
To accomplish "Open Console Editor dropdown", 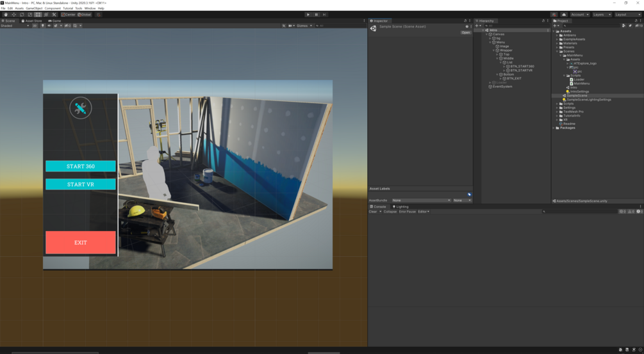I will [424, 212].
